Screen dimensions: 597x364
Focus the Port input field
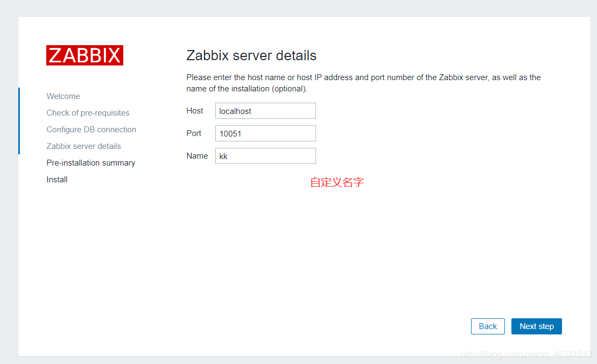(265, 133)
